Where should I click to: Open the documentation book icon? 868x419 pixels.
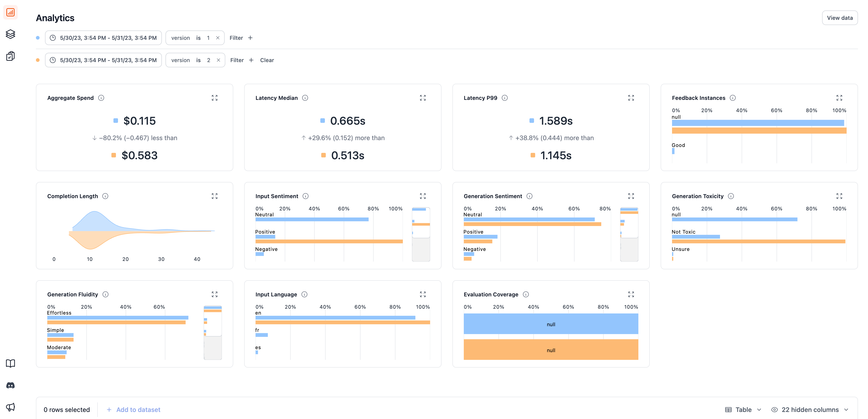click(x=10, y=363)
